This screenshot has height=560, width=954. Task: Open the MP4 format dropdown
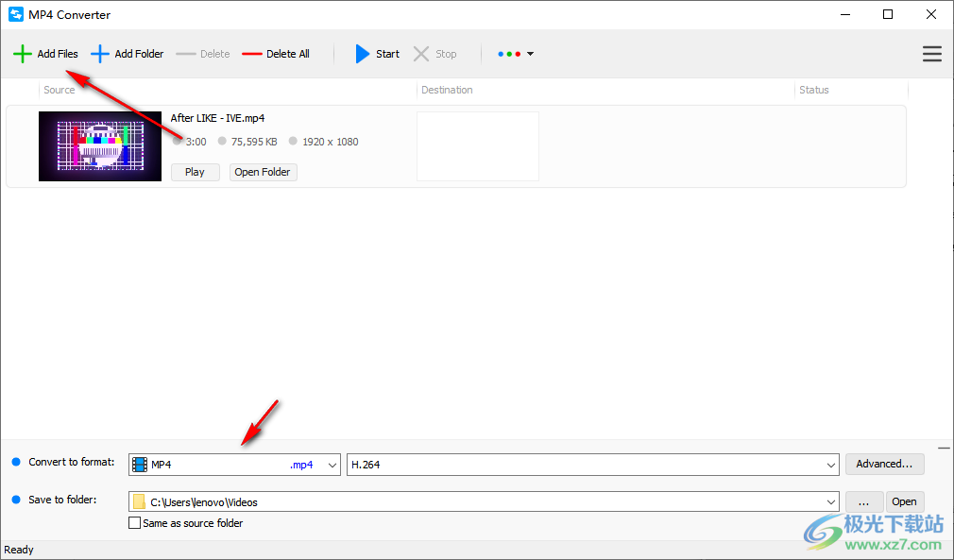pyautogui.click(x=331, y=464)
